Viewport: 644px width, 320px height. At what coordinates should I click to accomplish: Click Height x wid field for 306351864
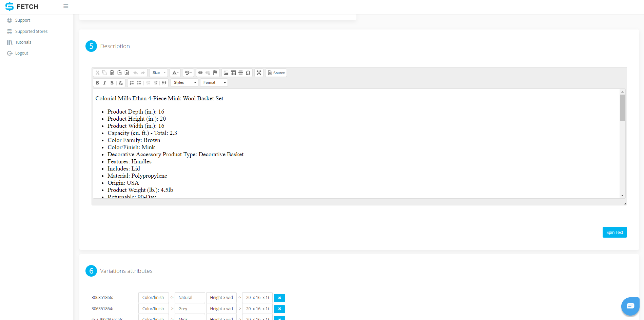(x=221, y=309)
